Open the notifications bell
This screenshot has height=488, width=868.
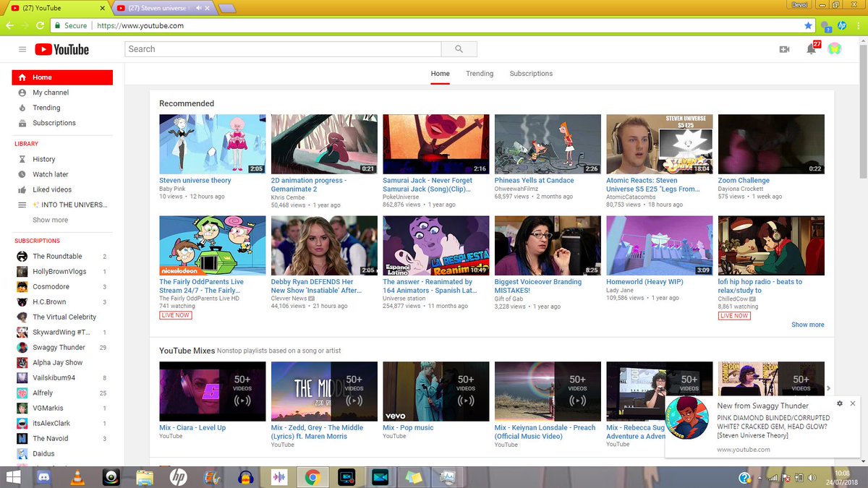(812, 49)
